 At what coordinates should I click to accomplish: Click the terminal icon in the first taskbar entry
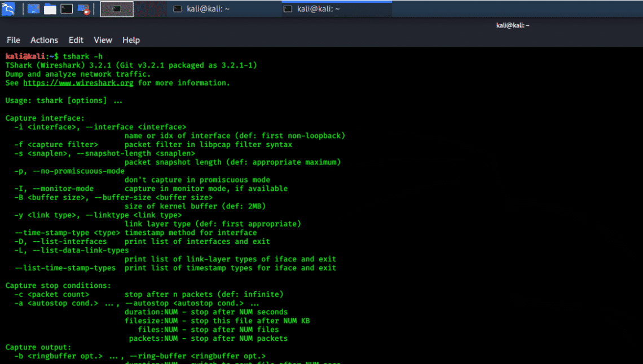point(177,9)
